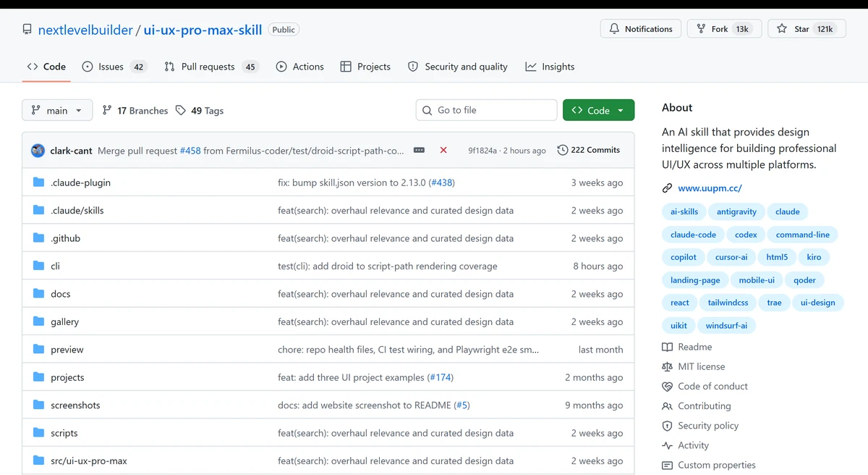This screenshot has height=475, width=868.
Task: Click the scripts folder icon
Action: (39, 433)
